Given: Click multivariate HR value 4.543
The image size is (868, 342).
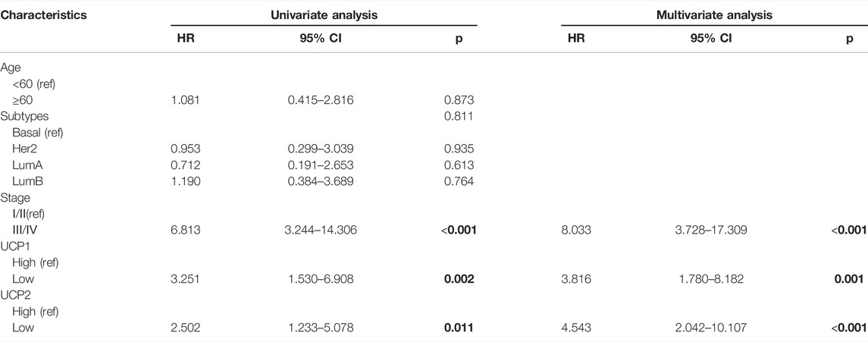Looking at the screenshot, I should tap(576, 328).
